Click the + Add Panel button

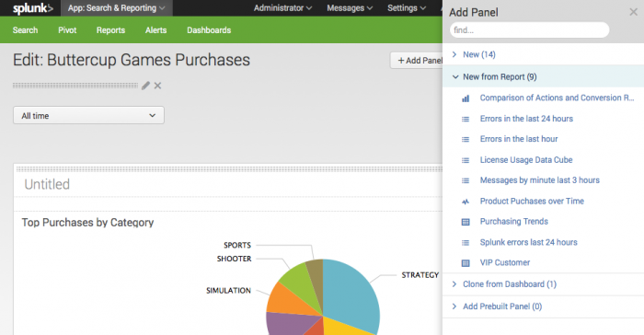pos(417,61)
